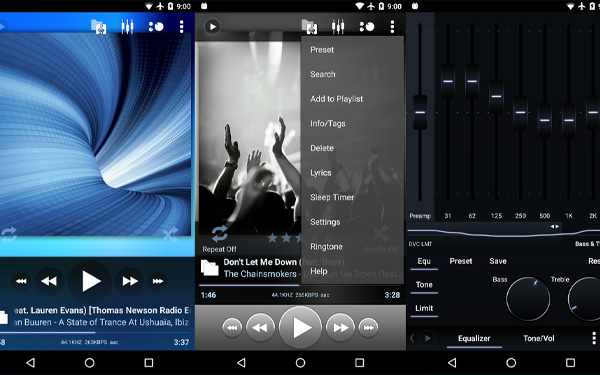Open folder library icon in blue player
Image resolution: width=600 pixels, height=375 pixels.
pyautogui.click(x=99, y=26)
